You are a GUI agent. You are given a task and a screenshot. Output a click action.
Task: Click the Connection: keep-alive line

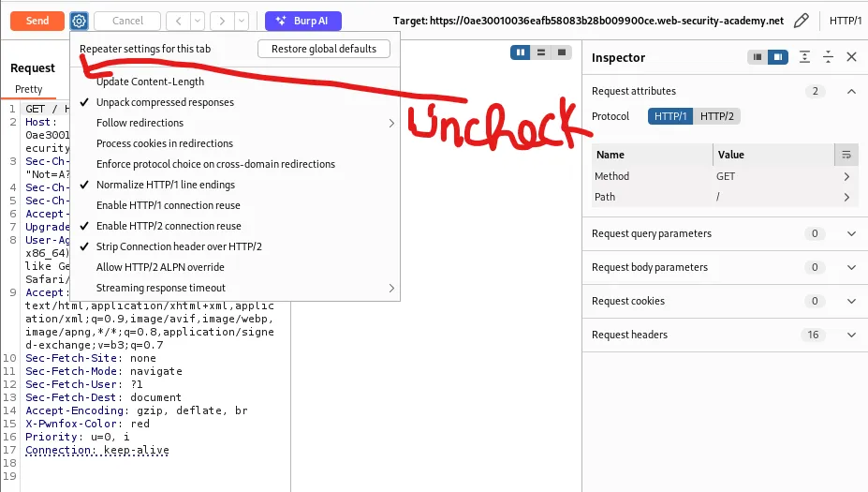click(97, 450)
